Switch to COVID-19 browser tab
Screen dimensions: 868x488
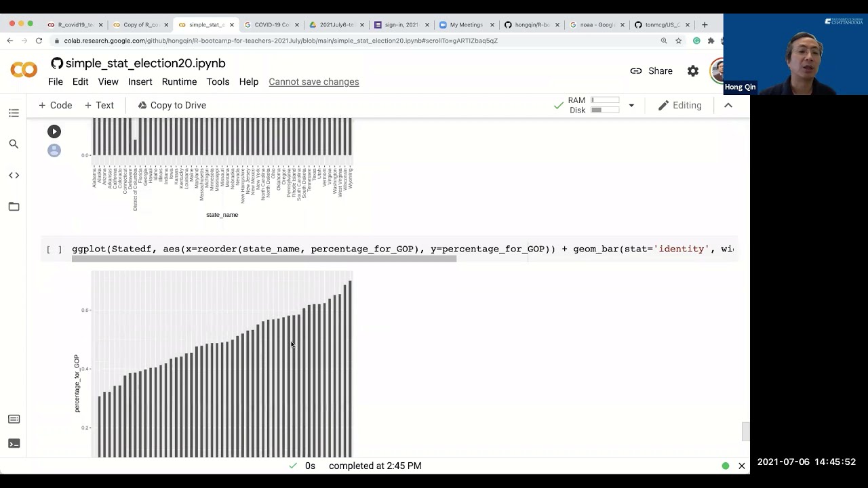(271, 24)
